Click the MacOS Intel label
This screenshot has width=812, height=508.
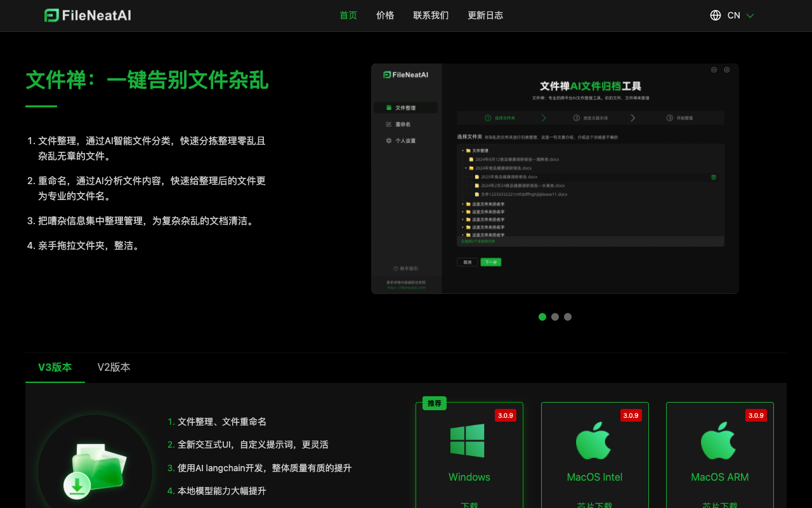(595, 477)
